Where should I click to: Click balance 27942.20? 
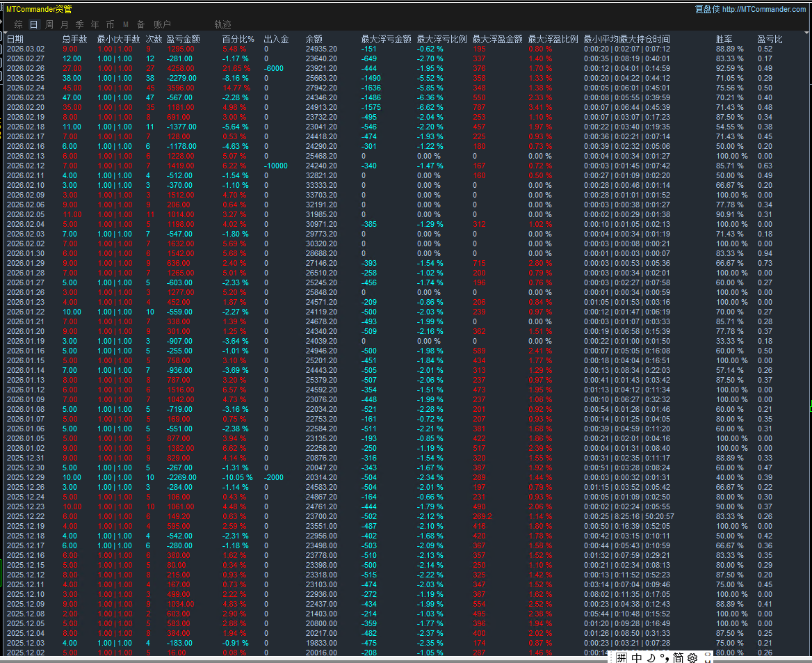point(321,88)
